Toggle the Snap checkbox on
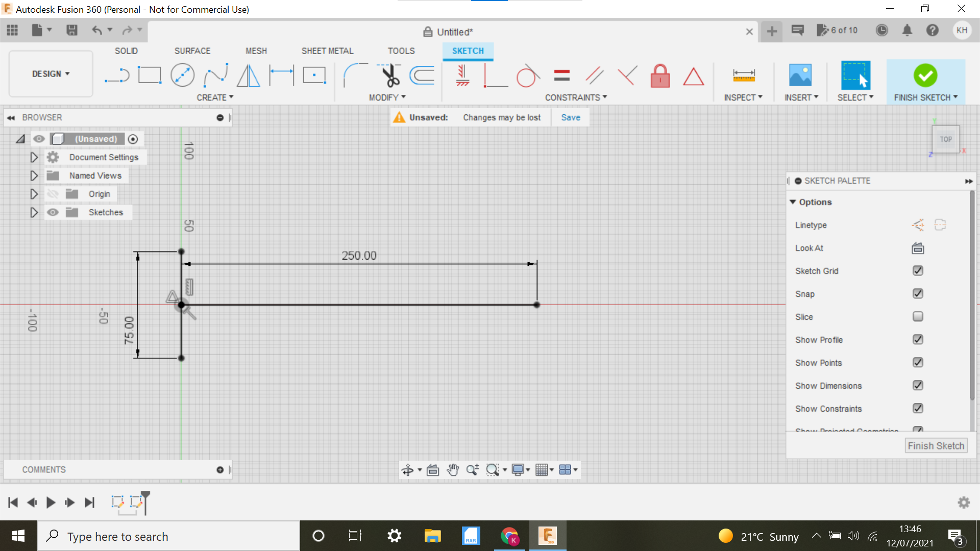Image resolution: width=980 pixels, height=551 pixels. [x=917, y=293]
